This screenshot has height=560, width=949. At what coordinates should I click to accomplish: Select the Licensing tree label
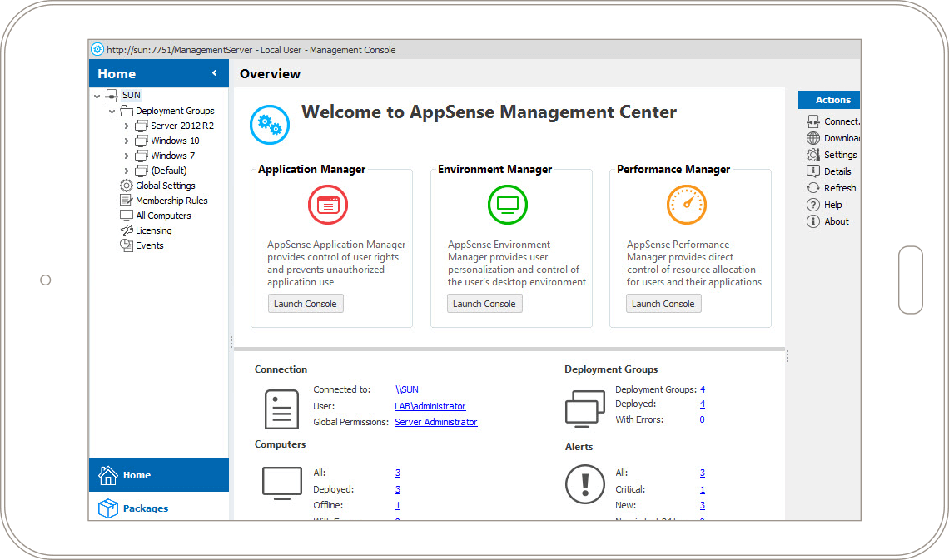click(154, 230)
